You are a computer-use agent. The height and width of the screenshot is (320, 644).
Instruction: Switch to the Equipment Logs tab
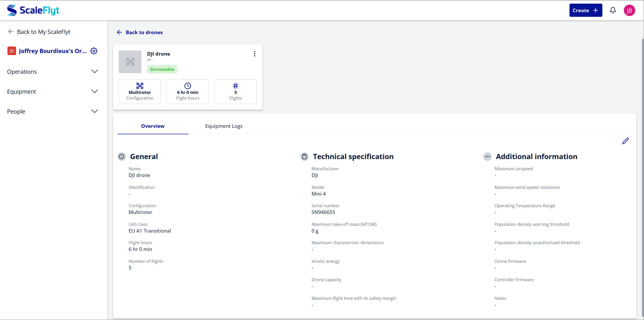click(x=224, y=126)
